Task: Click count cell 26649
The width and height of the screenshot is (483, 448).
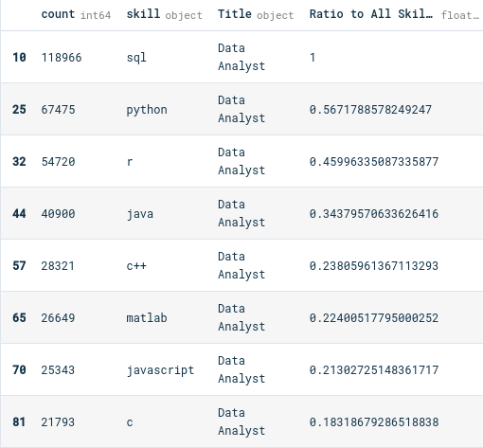Action: pos(58,318)
